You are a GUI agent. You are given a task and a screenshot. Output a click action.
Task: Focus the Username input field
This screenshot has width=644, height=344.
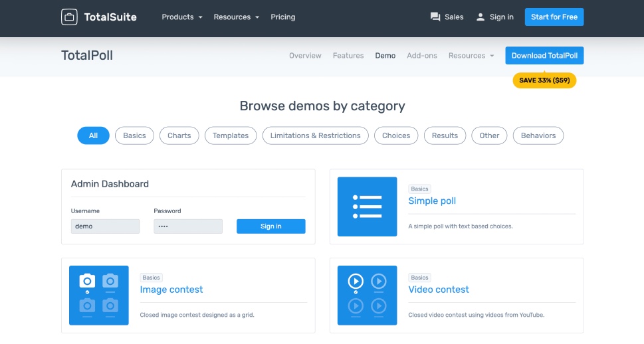105,226
